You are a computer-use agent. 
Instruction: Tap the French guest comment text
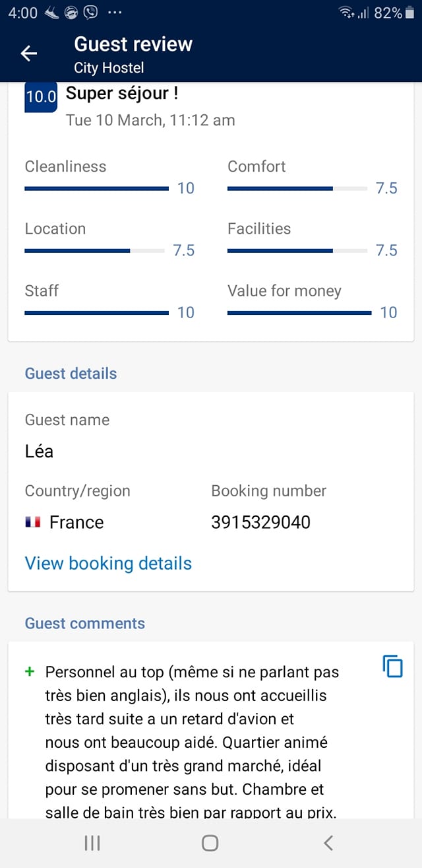(x=193, y=743)
